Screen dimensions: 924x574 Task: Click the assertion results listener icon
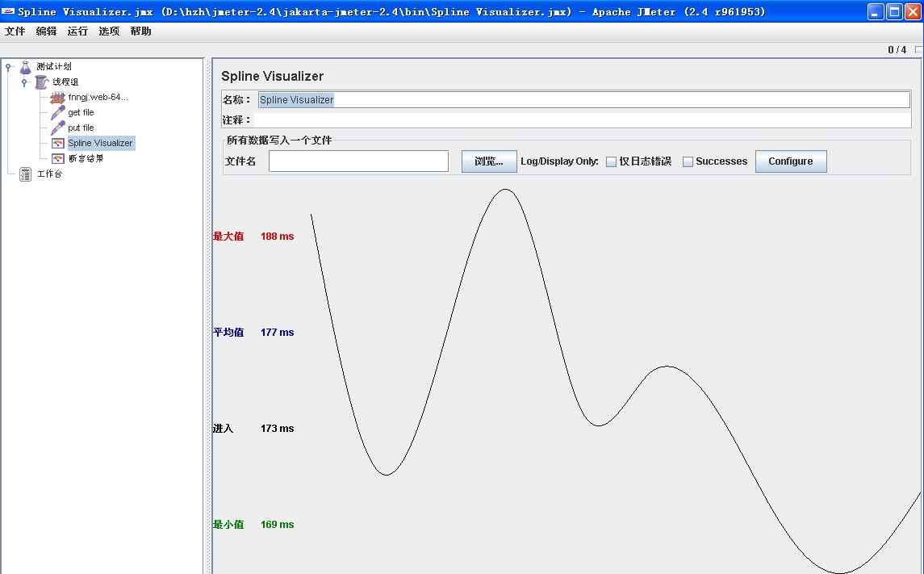pyautogui.click(x=58, y=158)
